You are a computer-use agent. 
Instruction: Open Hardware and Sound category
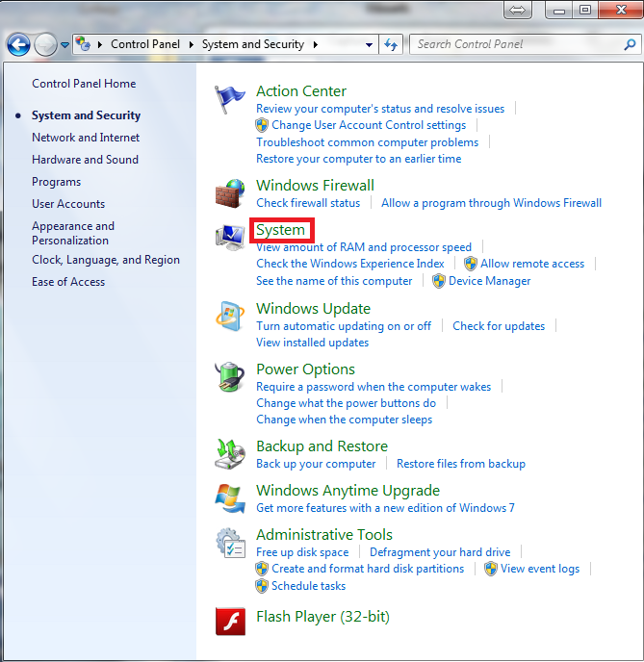pos(86,160)
